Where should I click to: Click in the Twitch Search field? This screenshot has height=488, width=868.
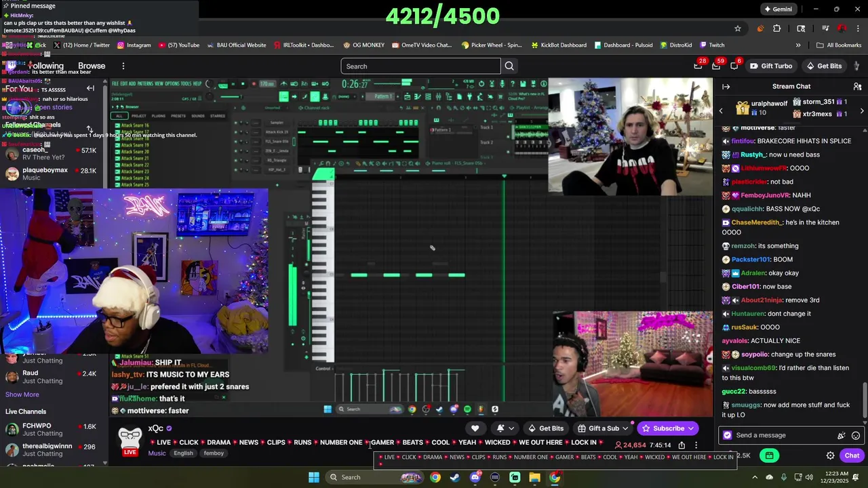pyautogui.click(x=420, y=66)
